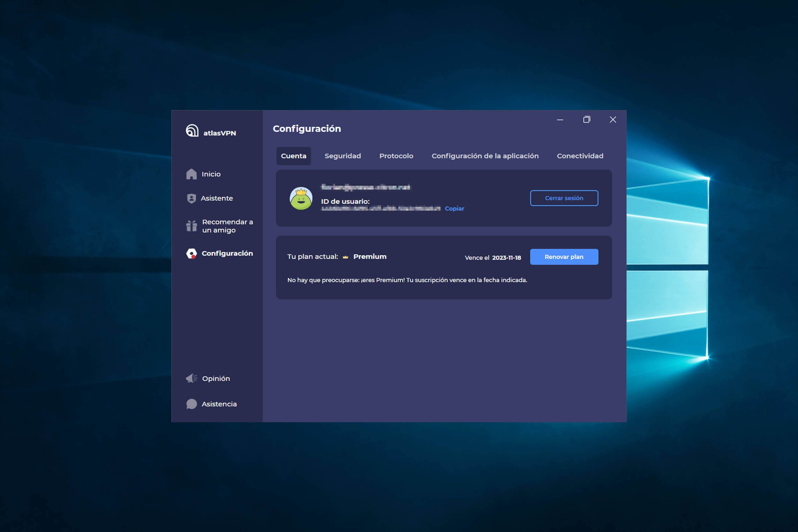Open Opinión label in the sidebar
This screenshot has height=532, width=798.
(x=216, y=378)
